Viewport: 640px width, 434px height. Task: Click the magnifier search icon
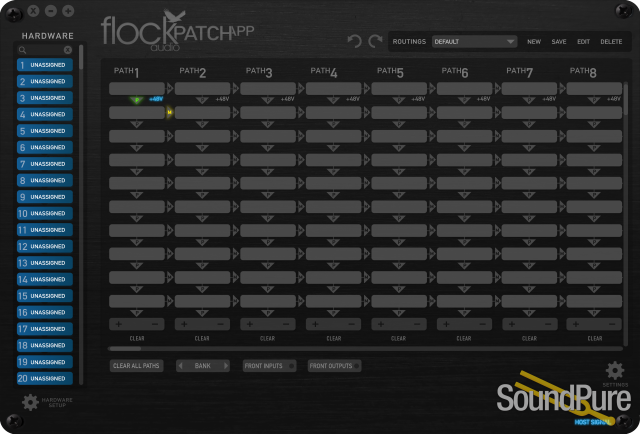pyautogui.click(x=22, y=50)
